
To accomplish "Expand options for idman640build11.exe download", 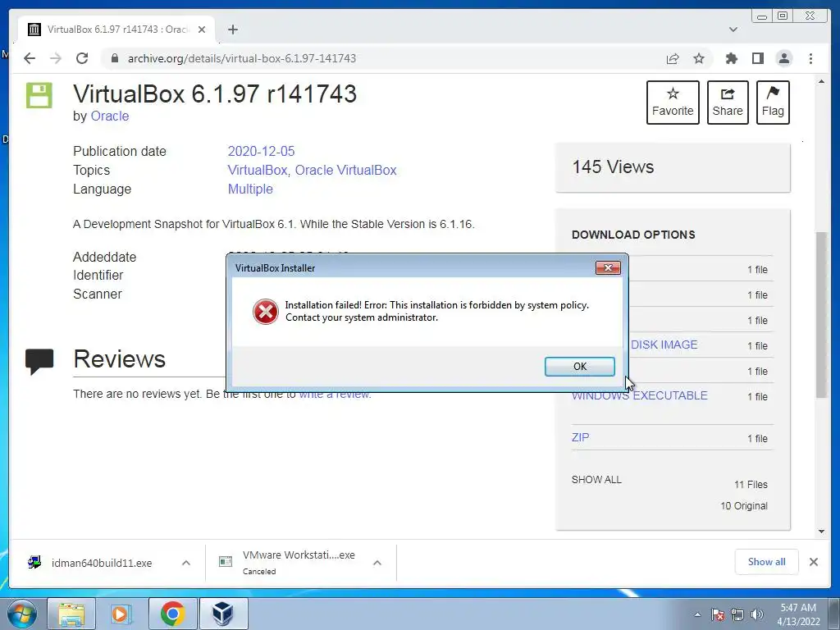I will (186, 563).
